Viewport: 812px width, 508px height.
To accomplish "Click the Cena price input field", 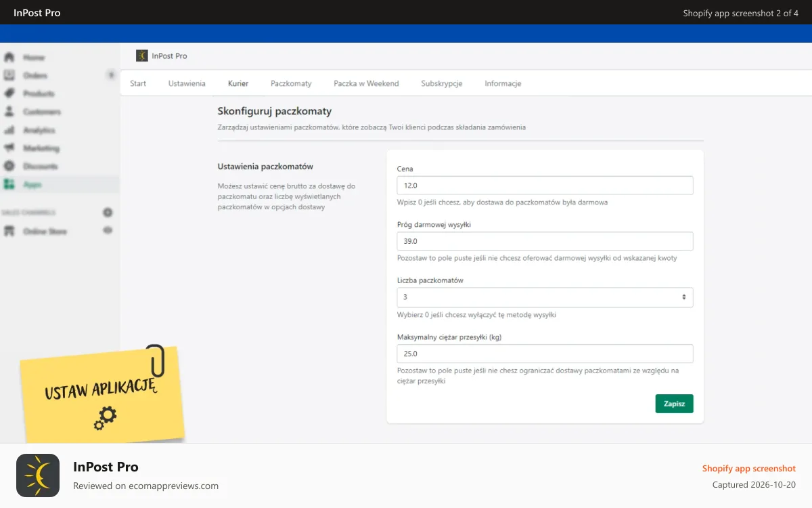I will 545,186.
